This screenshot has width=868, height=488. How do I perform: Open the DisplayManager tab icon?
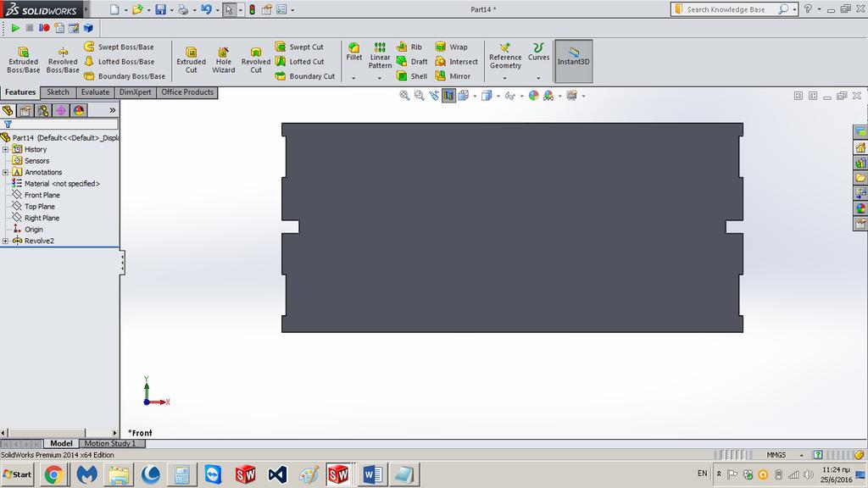click(x=79, y=111)
